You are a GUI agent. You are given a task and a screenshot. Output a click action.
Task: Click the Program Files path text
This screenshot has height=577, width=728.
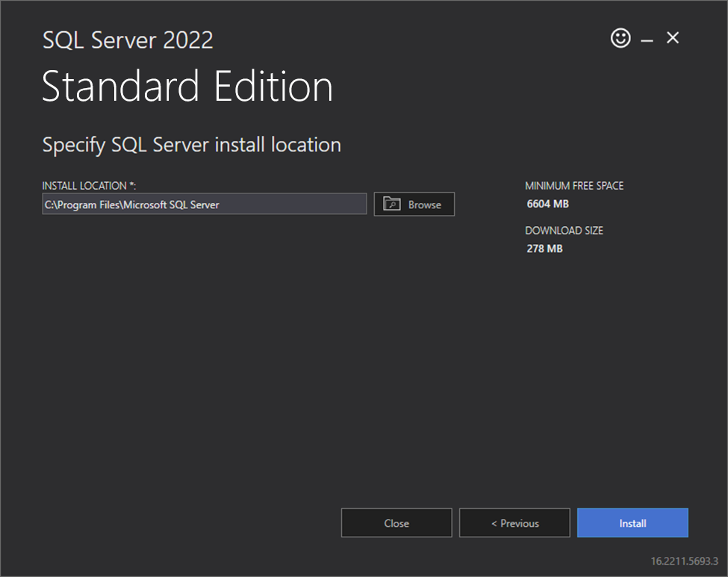132,205
